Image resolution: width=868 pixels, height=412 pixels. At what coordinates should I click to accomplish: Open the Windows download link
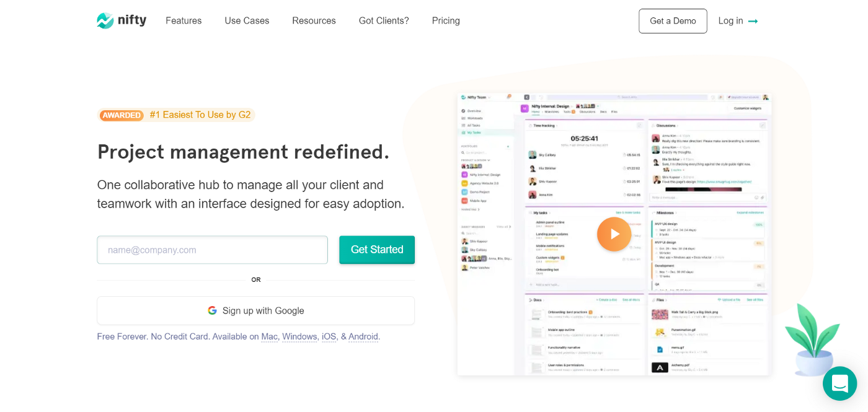click(299, 336)
